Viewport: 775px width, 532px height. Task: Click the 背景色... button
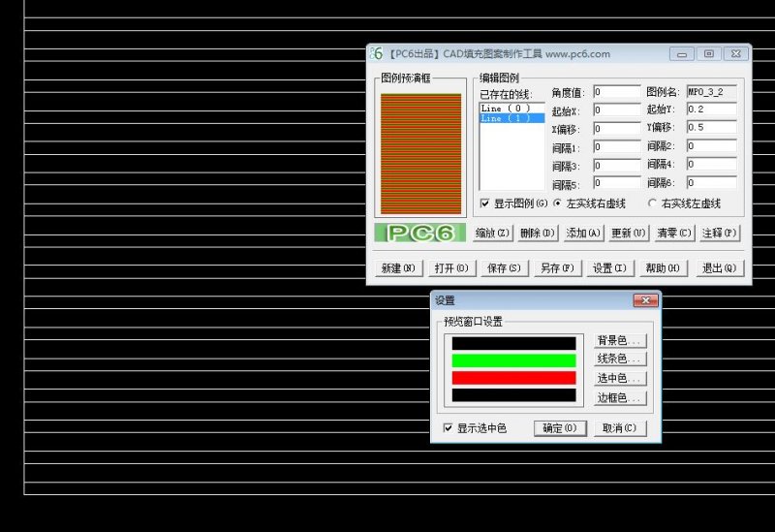[x=620, y=340]
